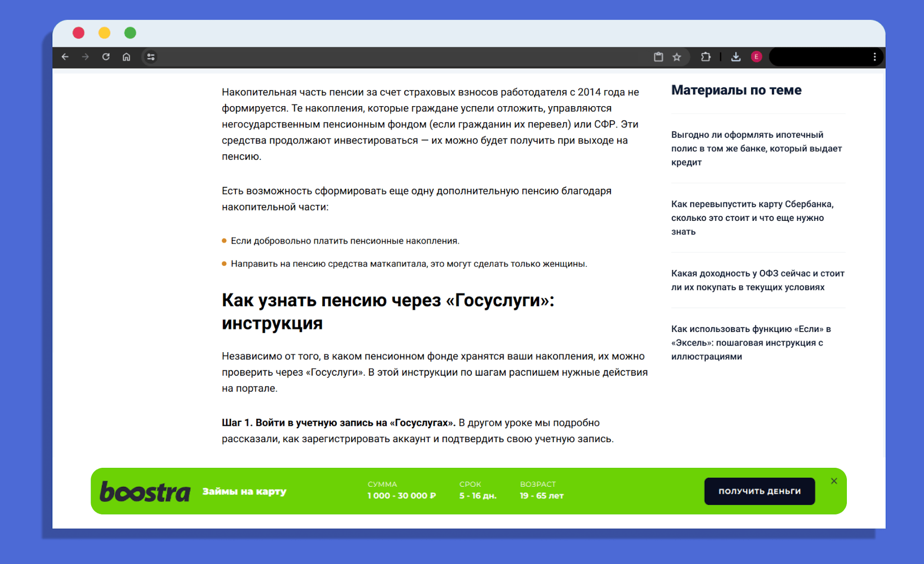Bookmark this page with the star icon
924x564 pixels.
click(x=677, y=57)
